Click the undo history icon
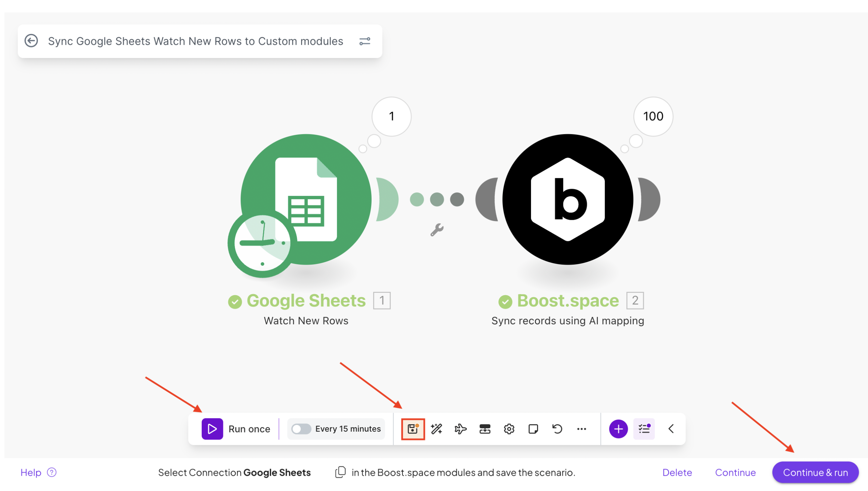868x491 pixels. point(557,429)
